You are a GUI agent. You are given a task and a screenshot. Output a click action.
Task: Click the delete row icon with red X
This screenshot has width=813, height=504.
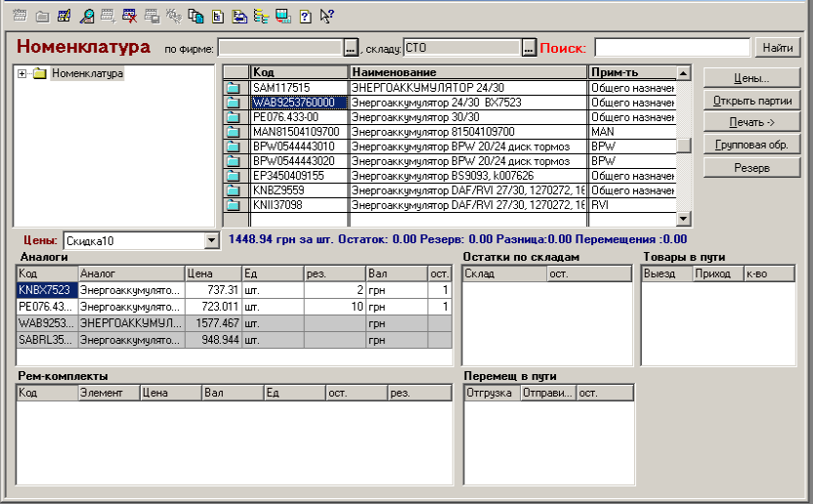click(x=129, y=16)
